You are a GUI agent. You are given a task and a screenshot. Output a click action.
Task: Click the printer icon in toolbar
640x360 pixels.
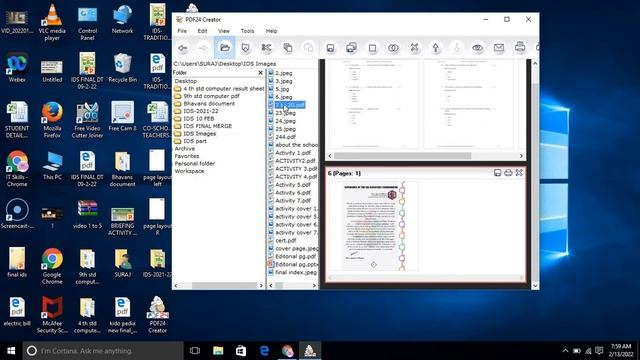point(520,47)
